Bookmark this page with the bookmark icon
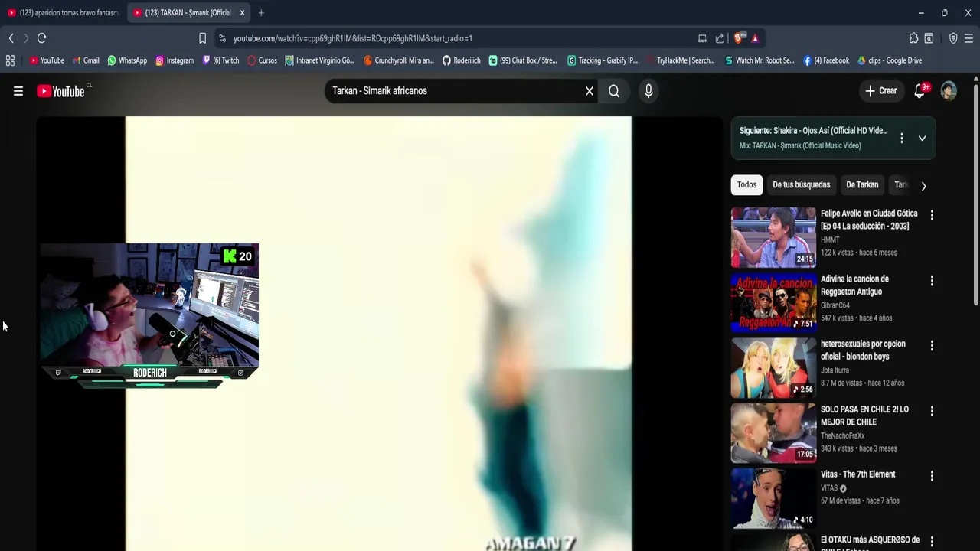The image size is (980, 551). [202, 38]
